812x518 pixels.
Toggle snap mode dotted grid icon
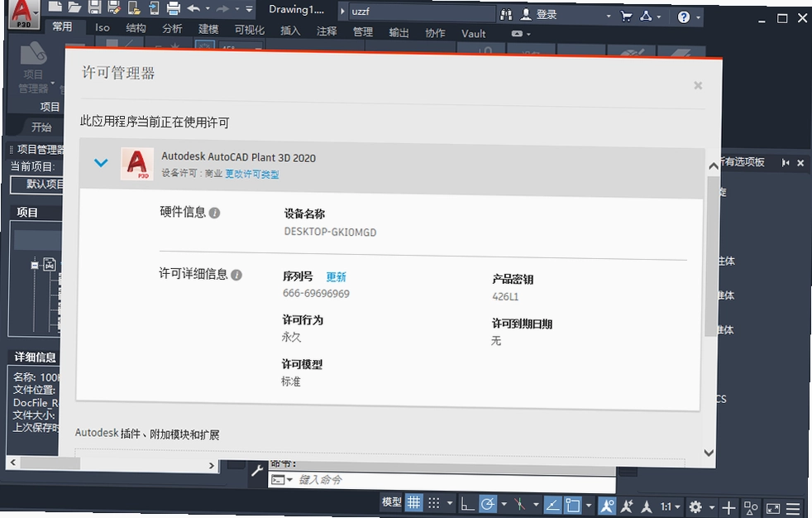click(x=434, y=503)
